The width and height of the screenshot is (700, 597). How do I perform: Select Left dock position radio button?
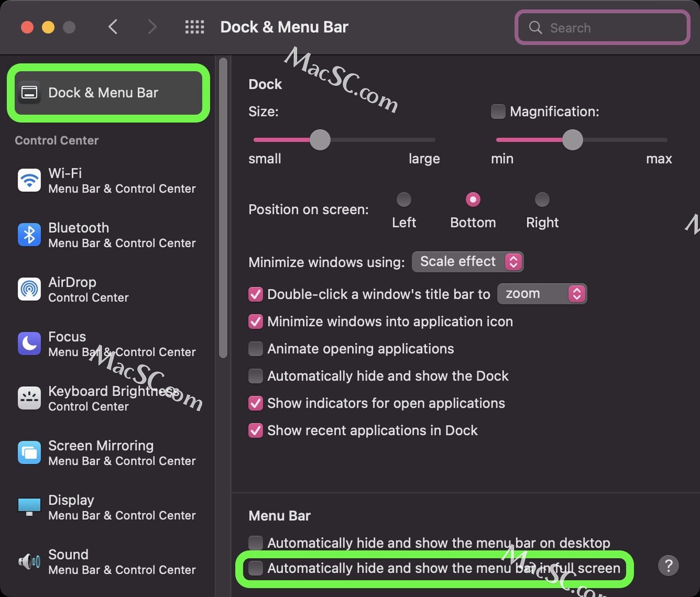pyautogui.click(x=404, y=199)
